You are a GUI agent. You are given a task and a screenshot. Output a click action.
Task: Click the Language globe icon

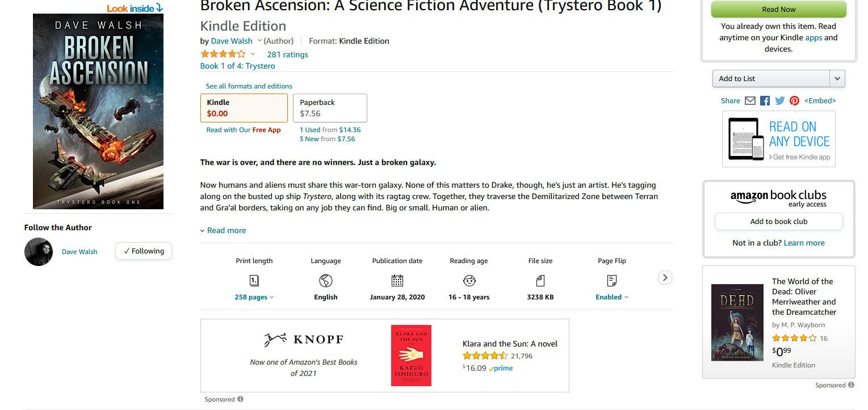point(326,280)
